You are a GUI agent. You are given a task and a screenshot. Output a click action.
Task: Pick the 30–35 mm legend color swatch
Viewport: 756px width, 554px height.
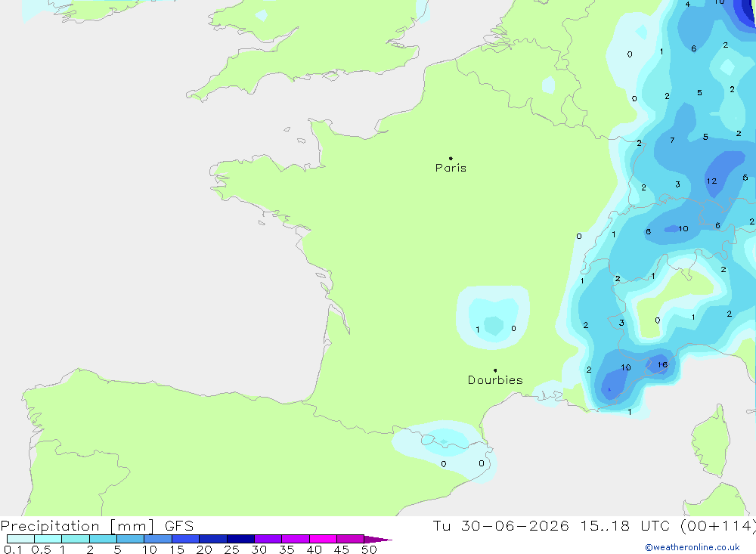point(268,539)
